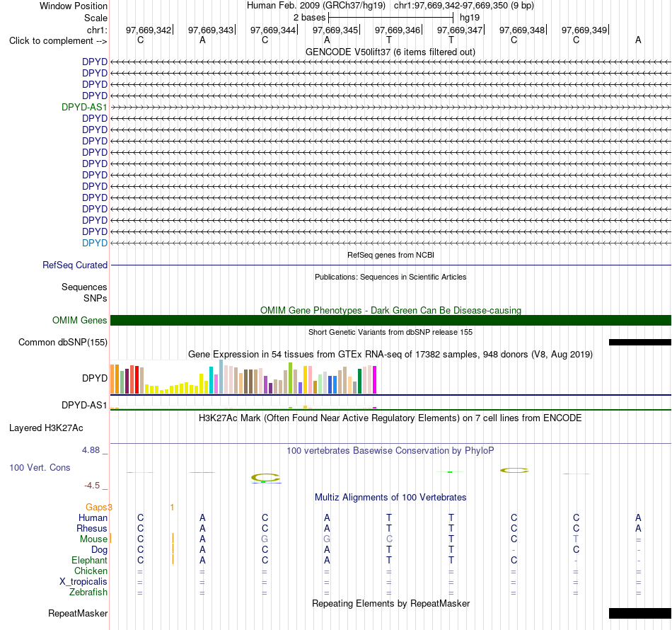Select the Human alignment row label
The image size is (672, 630).
[93, 517]
